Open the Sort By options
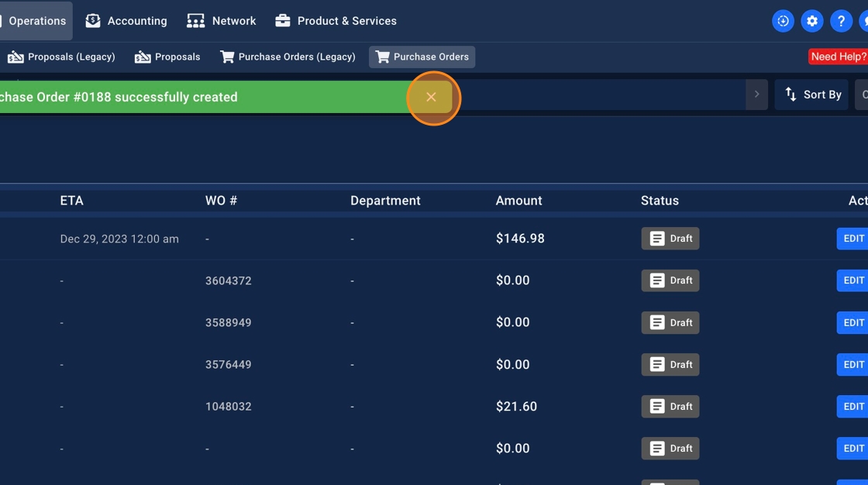The height and width of the screenshot is (485, 868). pos(811,95)
